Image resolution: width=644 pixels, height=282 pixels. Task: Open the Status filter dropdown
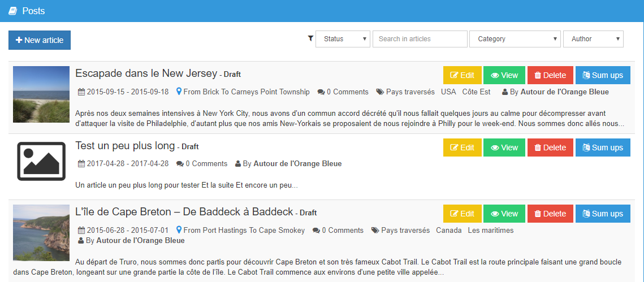[x=343, y=39]
